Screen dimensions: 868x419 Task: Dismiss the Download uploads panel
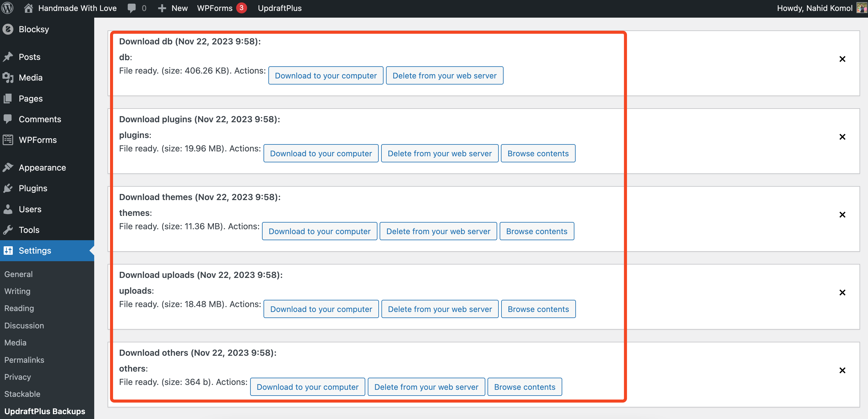click(842, 293)
